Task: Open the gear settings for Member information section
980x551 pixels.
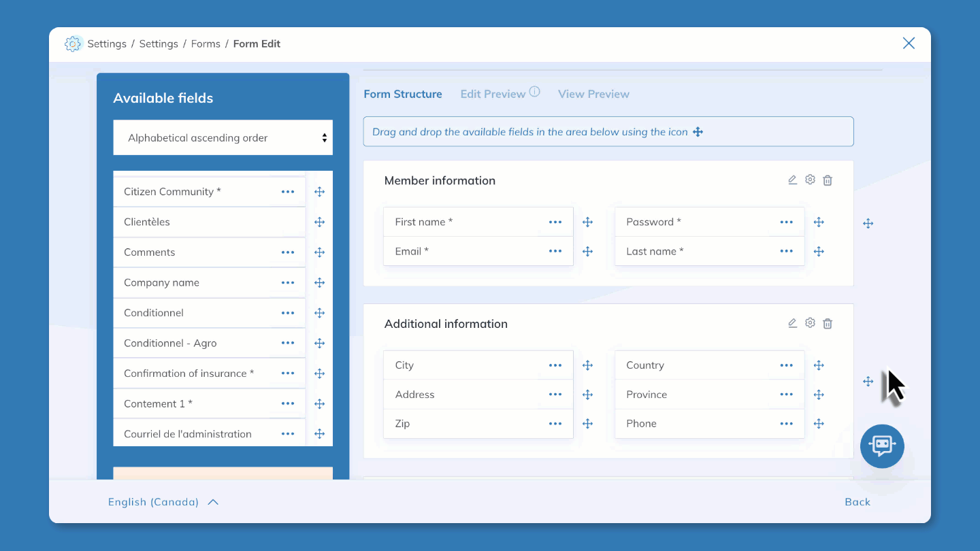Action: coord(810,180)
